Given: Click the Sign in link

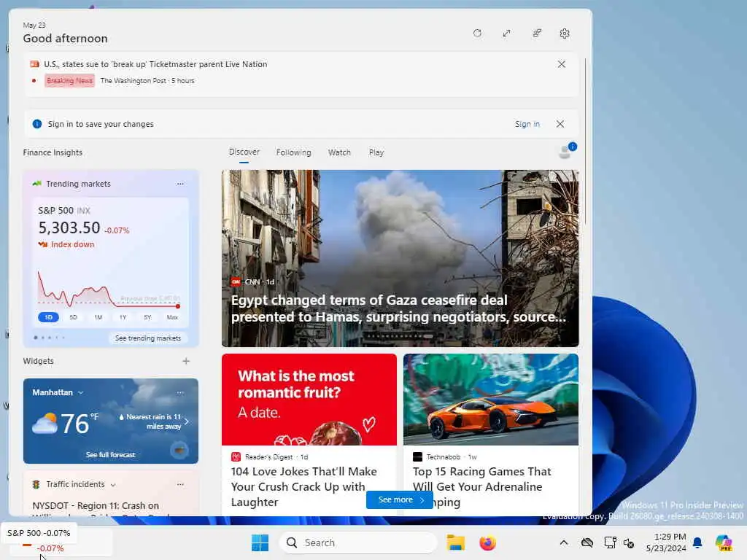Looking at the screenshot, I should pos(527,124).
